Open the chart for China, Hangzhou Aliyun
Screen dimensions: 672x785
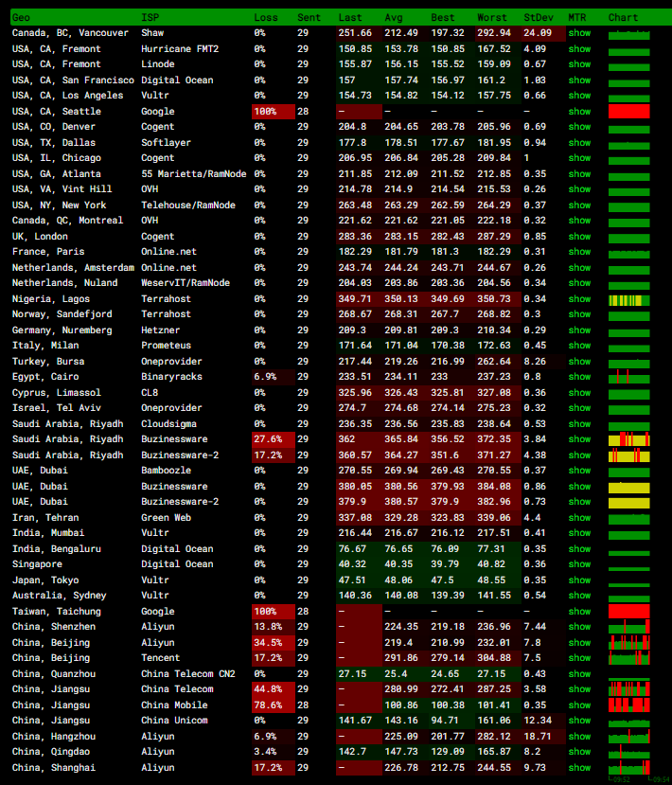[629, 737]
